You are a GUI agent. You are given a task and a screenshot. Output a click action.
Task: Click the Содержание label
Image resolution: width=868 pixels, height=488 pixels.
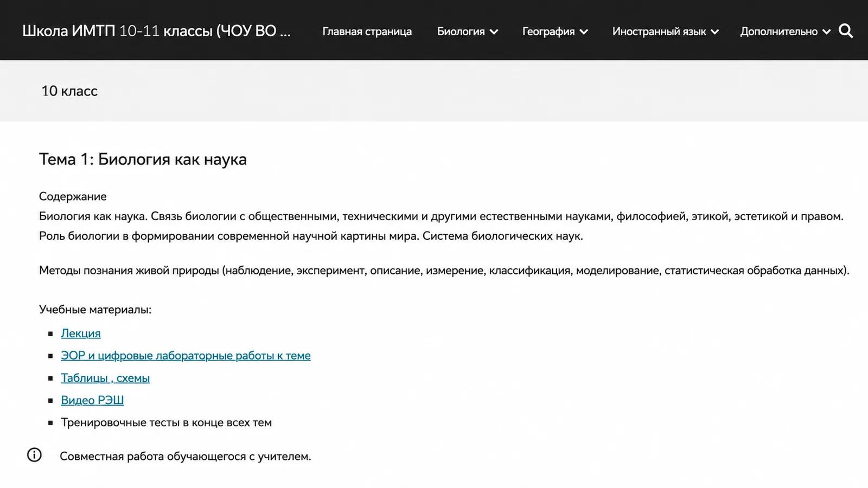coord(73,196)
